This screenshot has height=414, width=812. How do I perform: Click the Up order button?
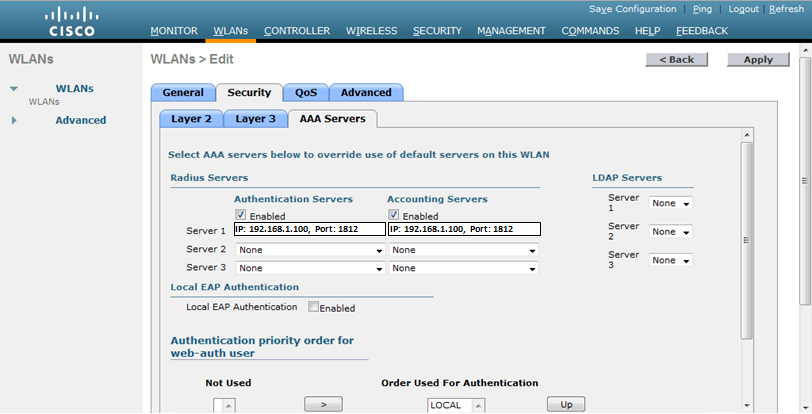click(565, 404)
